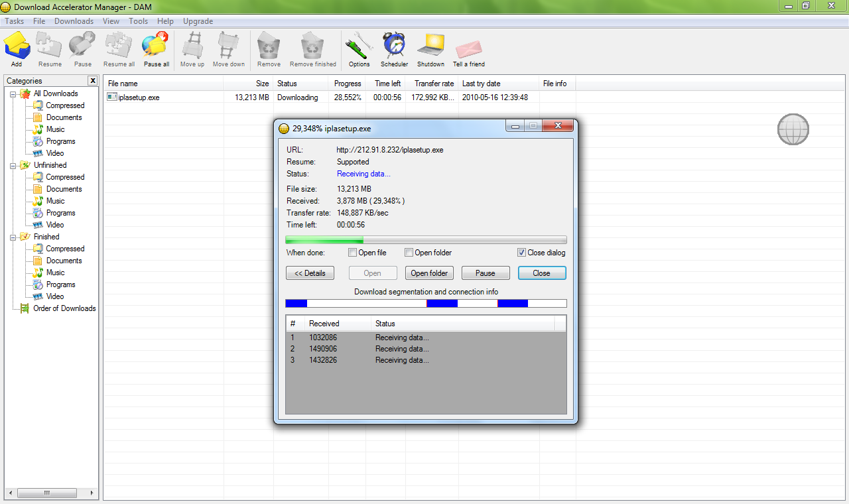Click the Open folder button

pyautogui.click(x=429, y=273)
